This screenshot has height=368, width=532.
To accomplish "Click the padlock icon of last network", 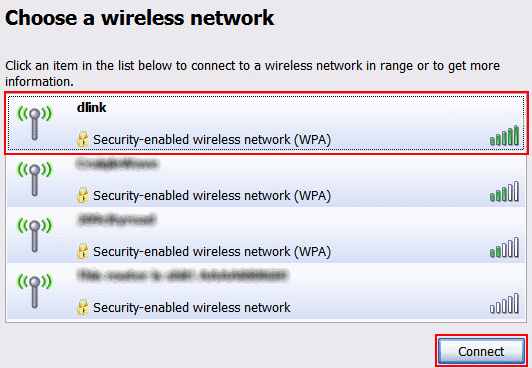I will [x=82, y=307].
